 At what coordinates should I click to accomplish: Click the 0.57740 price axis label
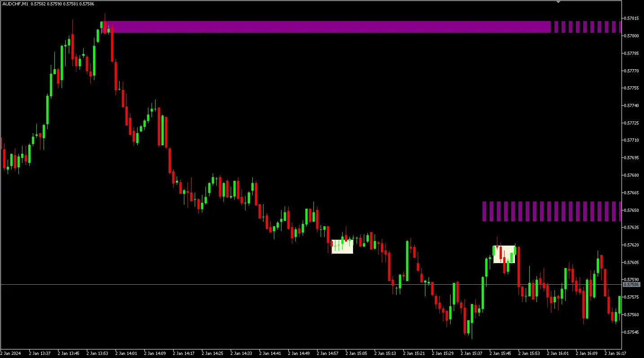tap(631, 105)
